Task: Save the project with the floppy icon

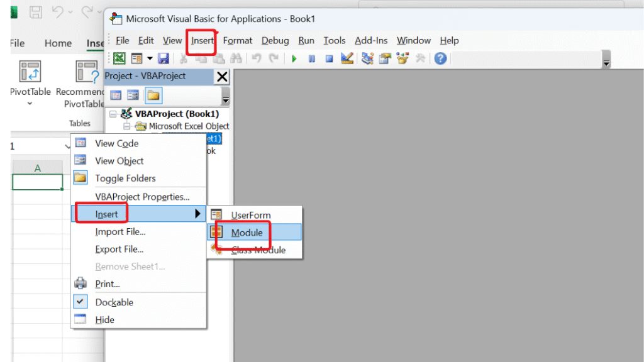Action: (x=164, y=58)
